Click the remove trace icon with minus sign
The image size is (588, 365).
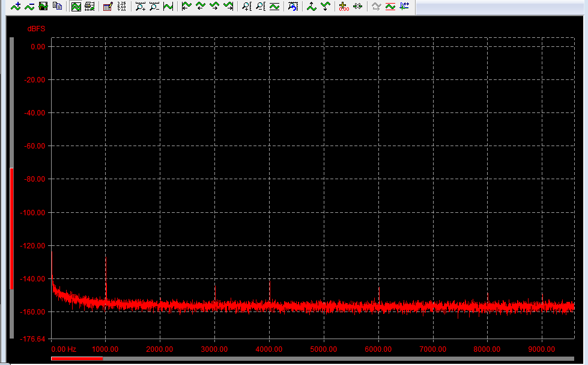[29, 6]
